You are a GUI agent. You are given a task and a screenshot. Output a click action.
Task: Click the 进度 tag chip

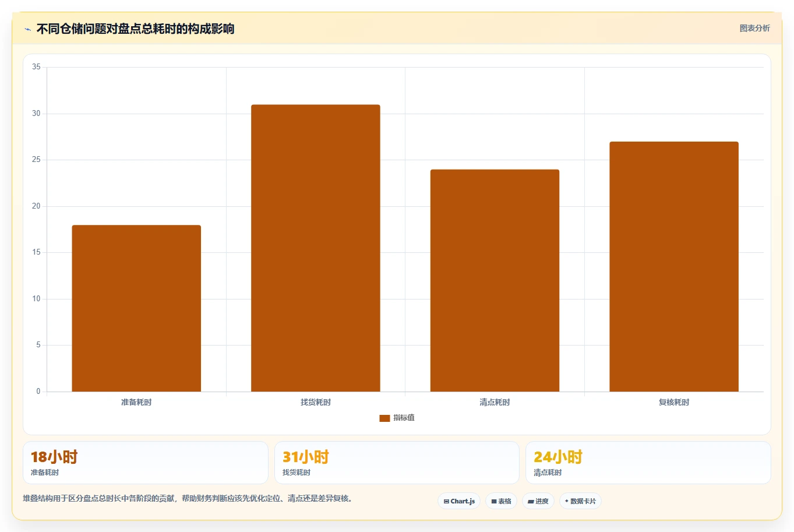538,501
